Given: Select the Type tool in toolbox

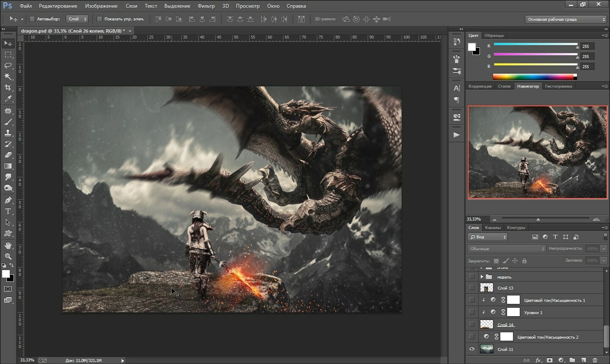Looking at the screenshot, I should [x=8, y=211].
